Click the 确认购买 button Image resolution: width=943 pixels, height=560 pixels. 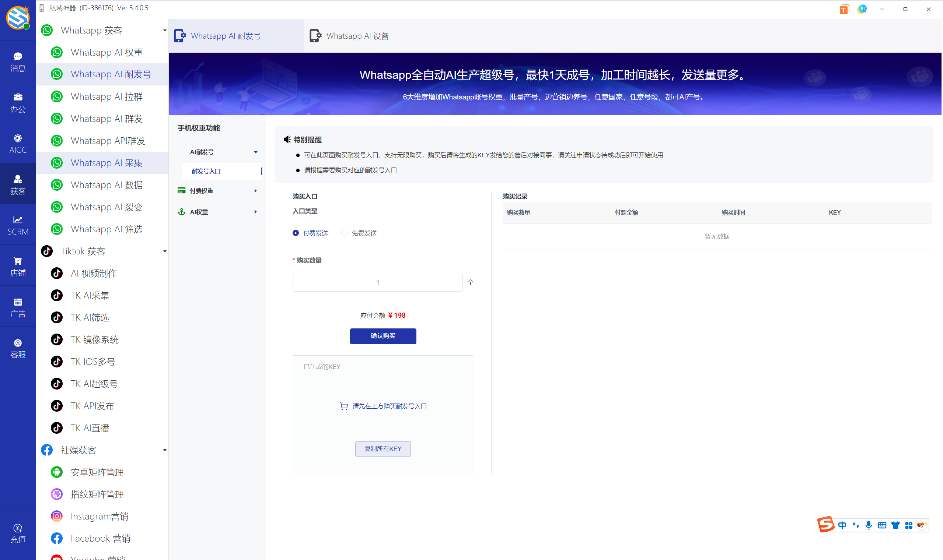(383, 336)
